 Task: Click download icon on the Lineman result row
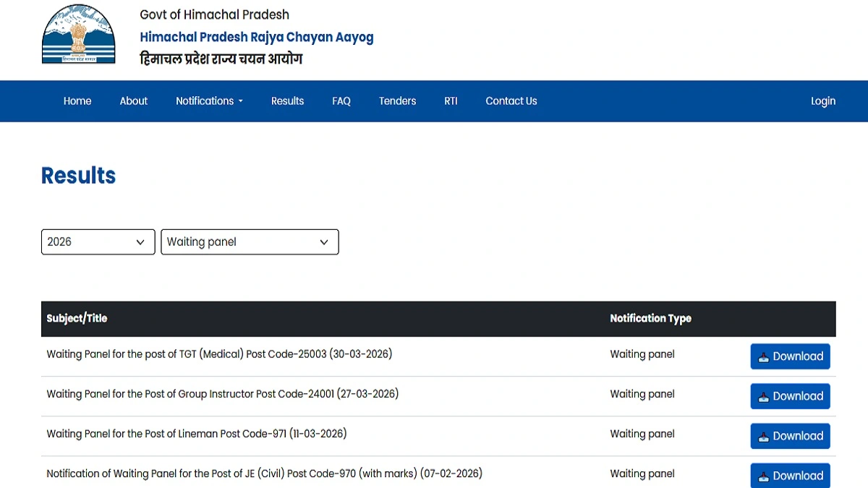click(762, 436)
